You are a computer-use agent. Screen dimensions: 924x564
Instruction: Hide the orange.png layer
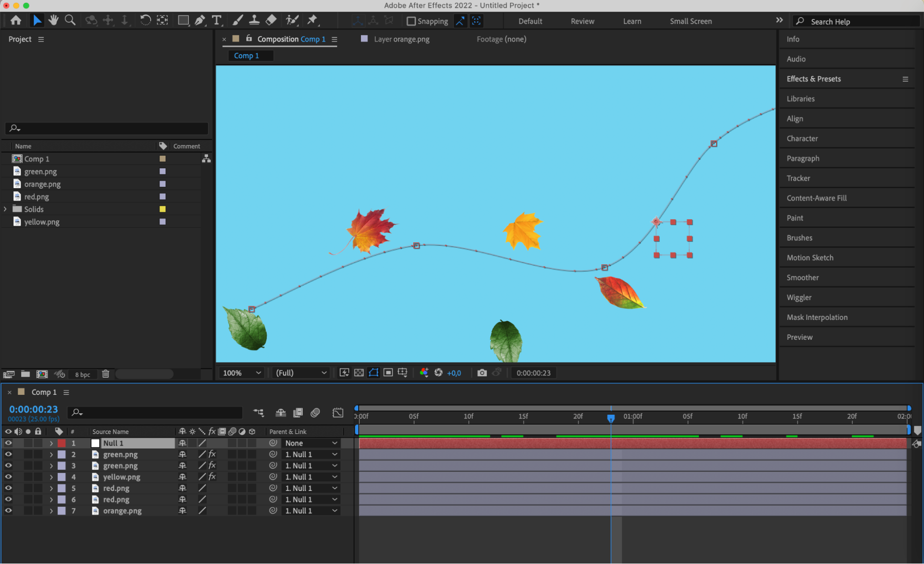(x=8, y=510)
